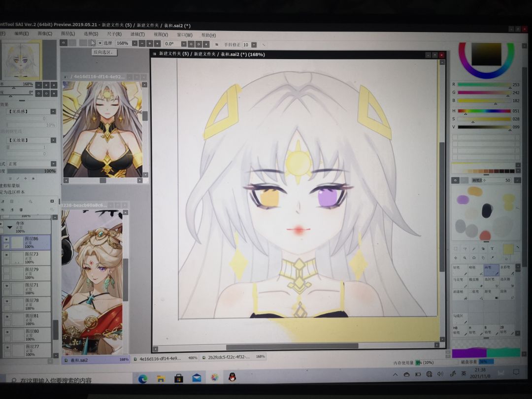Image resolution: width=532 pixels, height=399 pixels.
Task: Toggle visibility of layer 图层81
Action: click(6, 317)
